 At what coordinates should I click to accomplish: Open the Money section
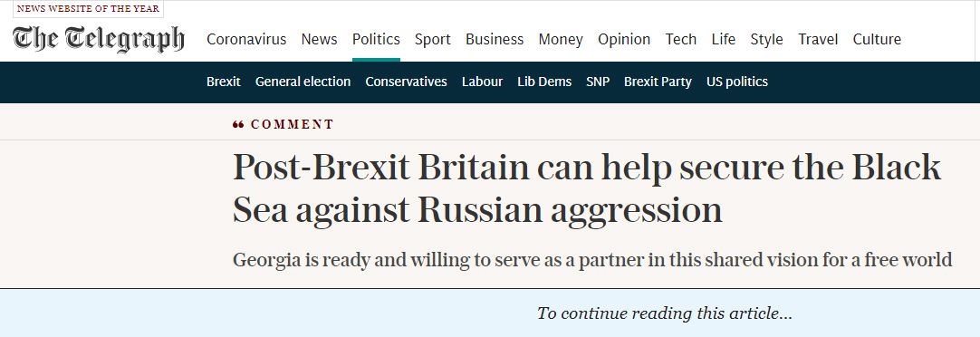[x=561, y=39]
